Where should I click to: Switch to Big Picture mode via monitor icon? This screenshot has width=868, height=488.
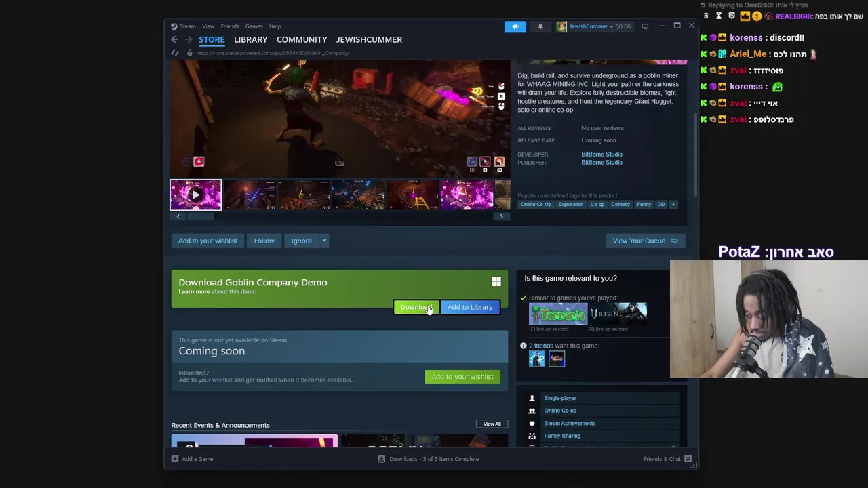[x=645, y=26]
